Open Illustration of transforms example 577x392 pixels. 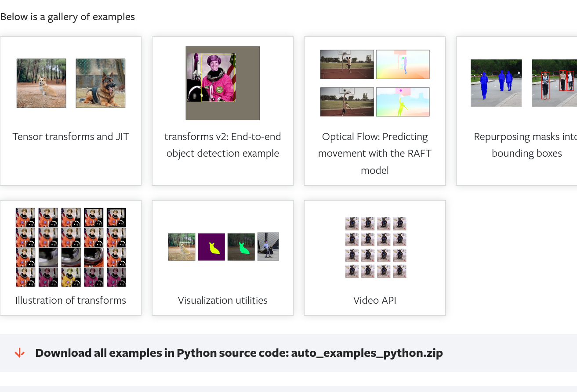[x=71, y=300]
